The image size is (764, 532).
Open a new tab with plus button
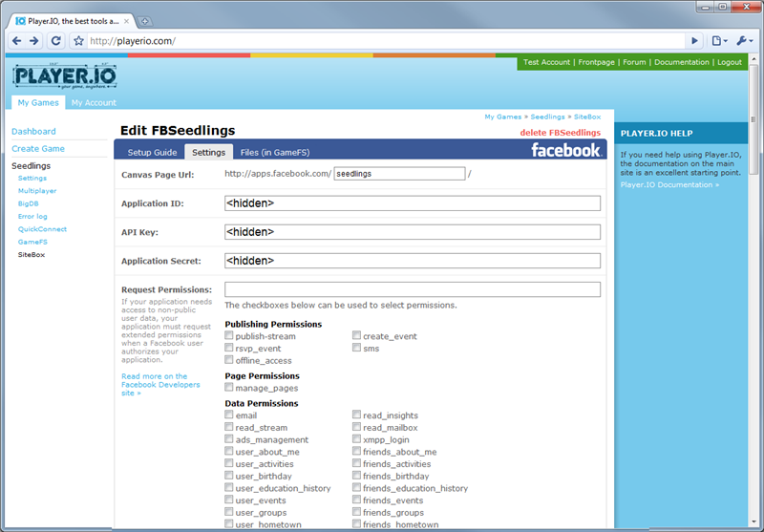click(145, 21)
